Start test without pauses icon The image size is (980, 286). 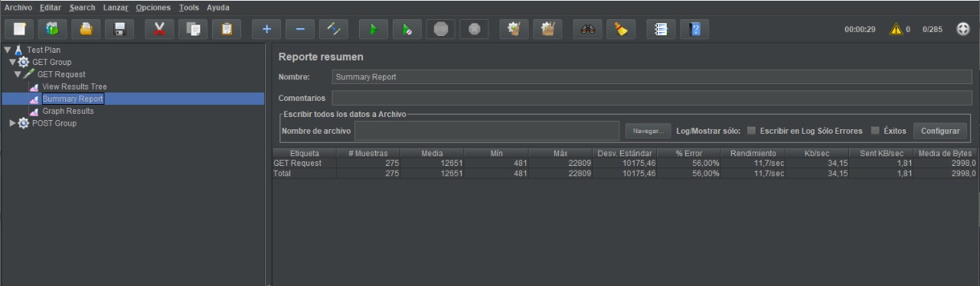click(x=407, y=29)
